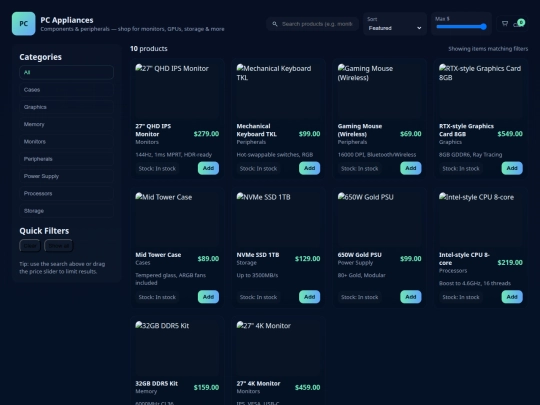Image resolution: width=540 pixels, height=405 pixels.
Task: Open the NVMe SSD 1TB image
Action: tap(278, 220)
